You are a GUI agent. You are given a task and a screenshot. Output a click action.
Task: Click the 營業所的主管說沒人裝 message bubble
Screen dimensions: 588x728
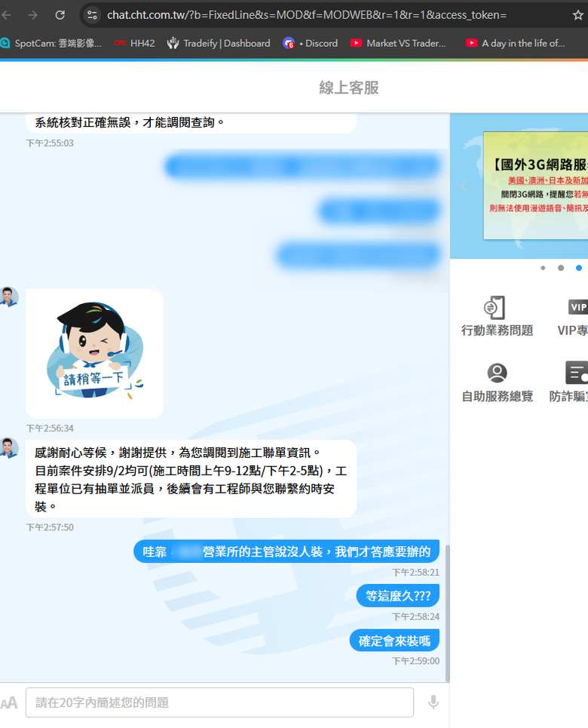(286, 551)
